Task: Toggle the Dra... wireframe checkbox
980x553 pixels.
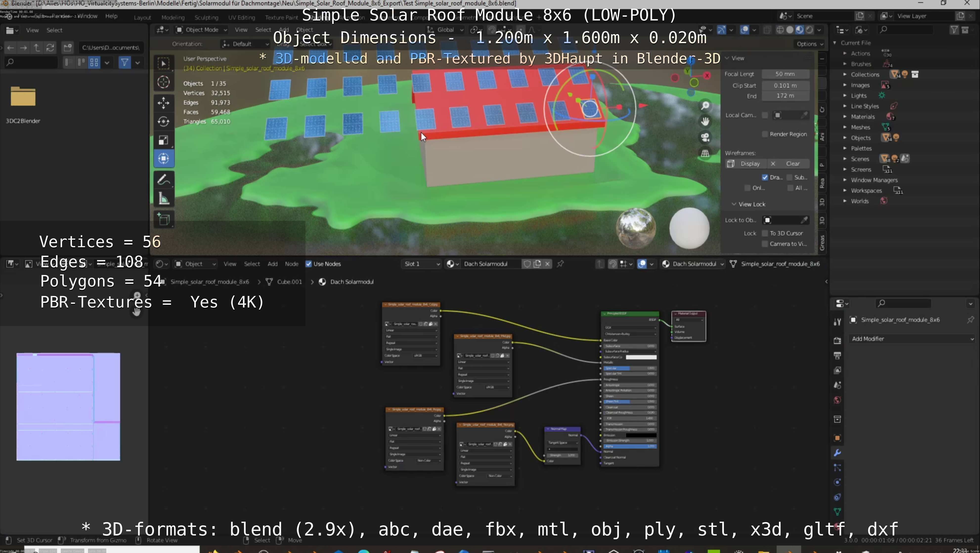Action: pos(765,178)
